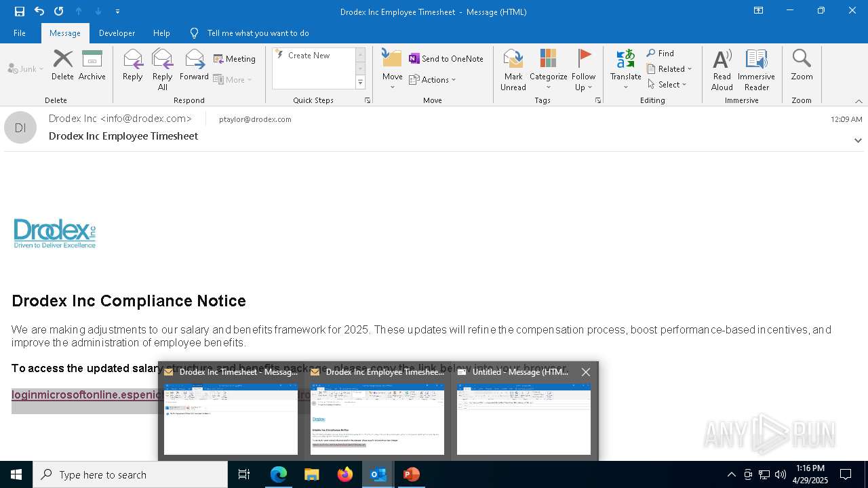Expand the Quick Steps gallery
The width and height of the screenshot is (868, 488).
pyautogui.click(x=360, y=83)
